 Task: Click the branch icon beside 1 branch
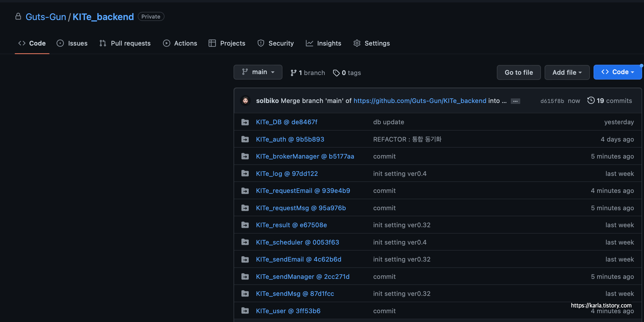[x=293, y=73]
